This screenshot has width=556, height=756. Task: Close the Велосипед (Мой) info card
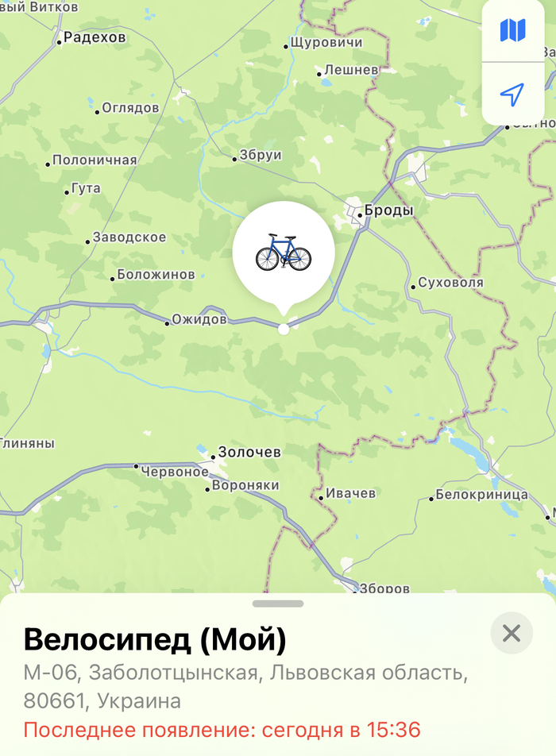click(512, 633)
